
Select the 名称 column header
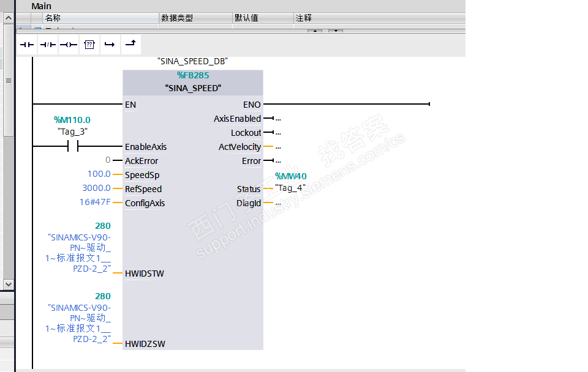[101, 18]
